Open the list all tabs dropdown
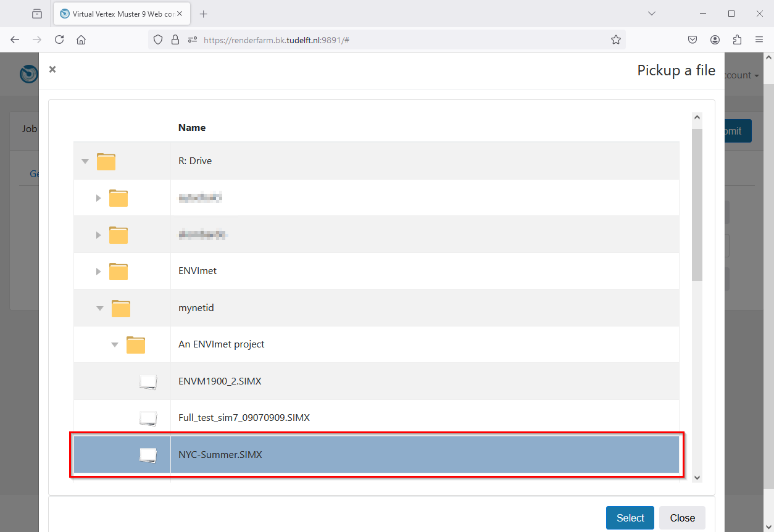The image size is (774, 532). tap(651, 13)
